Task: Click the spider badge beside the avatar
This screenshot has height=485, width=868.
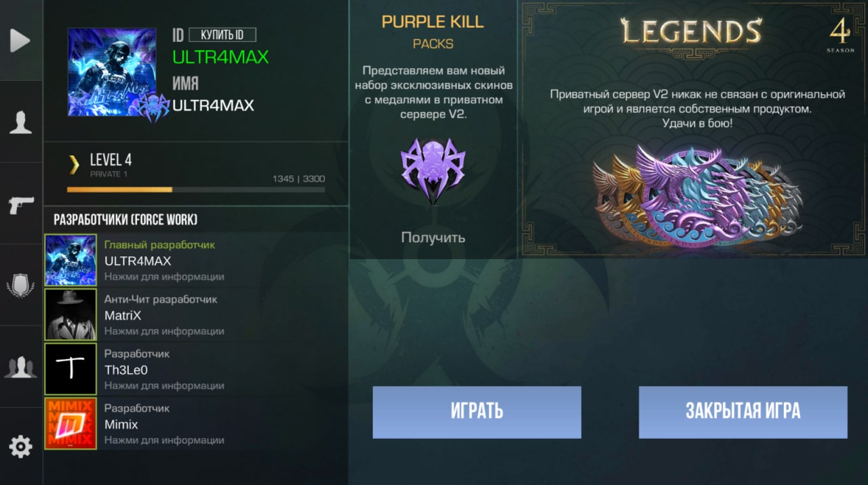Action: click(153, 107)
